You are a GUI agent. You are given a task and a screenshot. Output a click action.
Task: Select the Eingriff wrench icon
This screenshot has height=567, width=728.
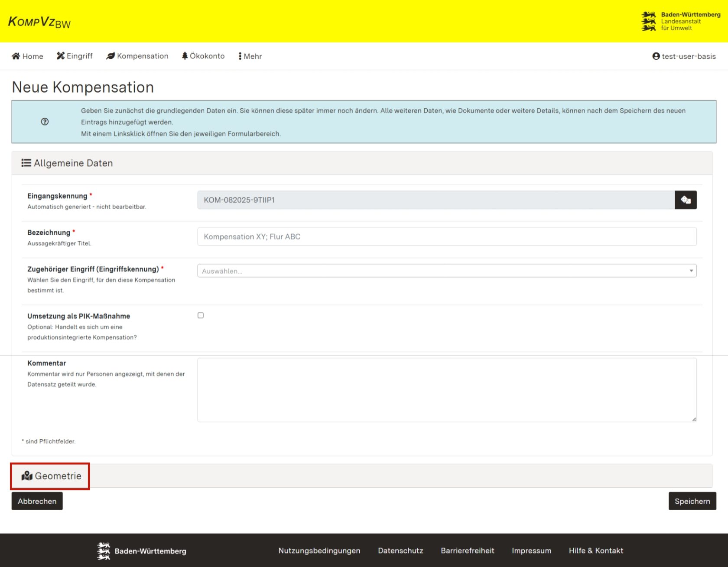point(60,55)
